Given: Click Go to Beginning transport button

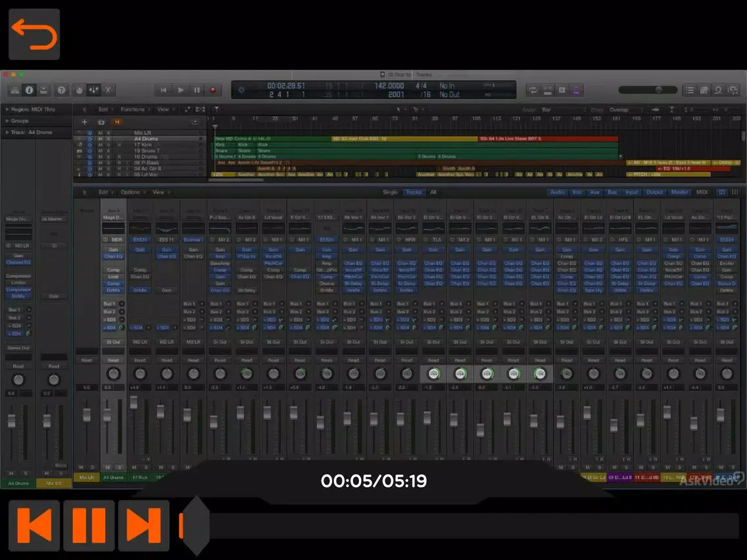Looking at the screenshot, I should (x=163, y=90).
